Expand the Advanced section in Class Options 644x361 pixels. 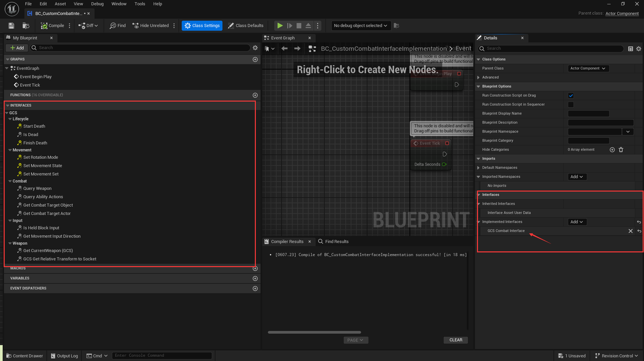(x=479, y=77)
